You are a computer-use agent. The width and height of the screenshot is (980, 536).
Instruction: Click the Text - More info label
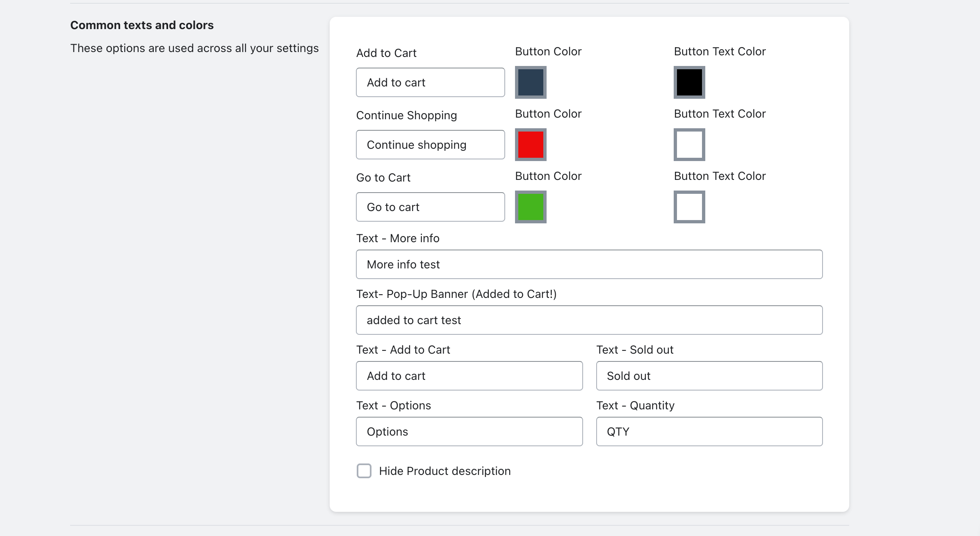(x=397, y=238)
